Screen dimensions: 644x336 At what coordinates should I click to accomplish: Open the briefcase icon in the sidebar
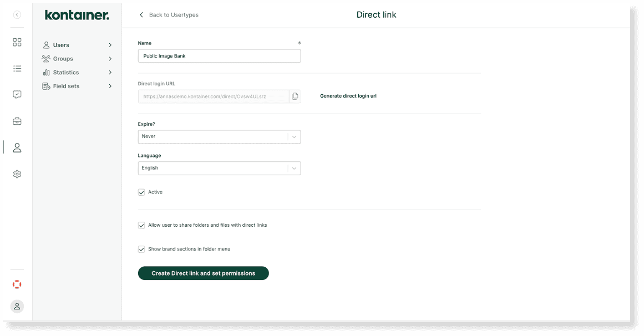(x=17, y=121)
